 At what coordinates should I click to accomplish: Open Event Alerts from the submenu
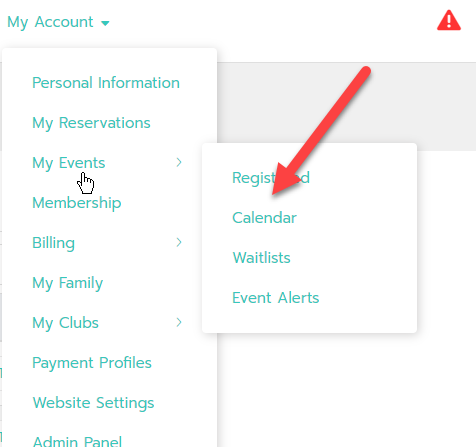276,298
